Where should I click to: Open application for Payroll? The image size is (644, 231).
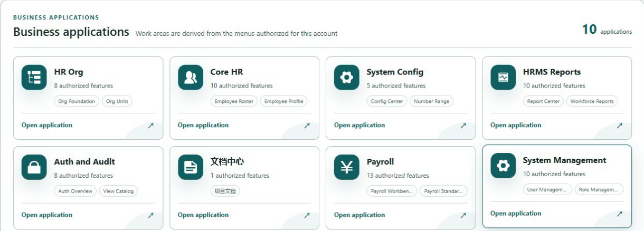(359, 215)
